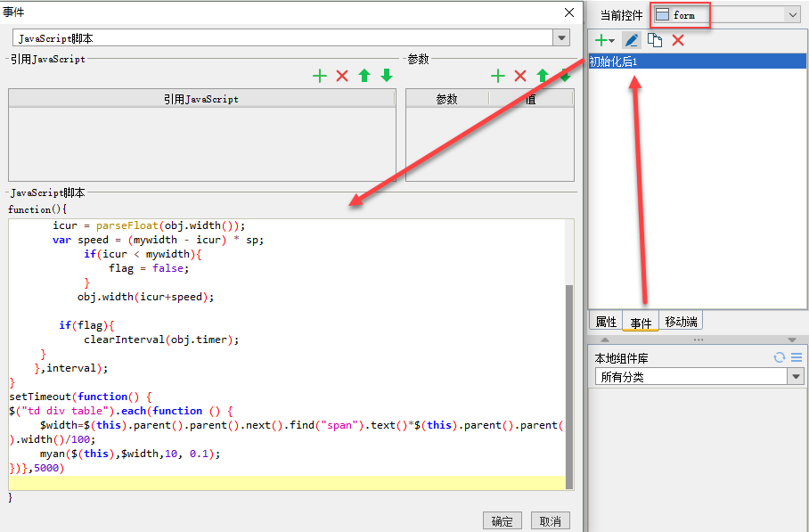The image size is (809, 532).
Task: Click the var speed code line
Action: tap(158, 240)
